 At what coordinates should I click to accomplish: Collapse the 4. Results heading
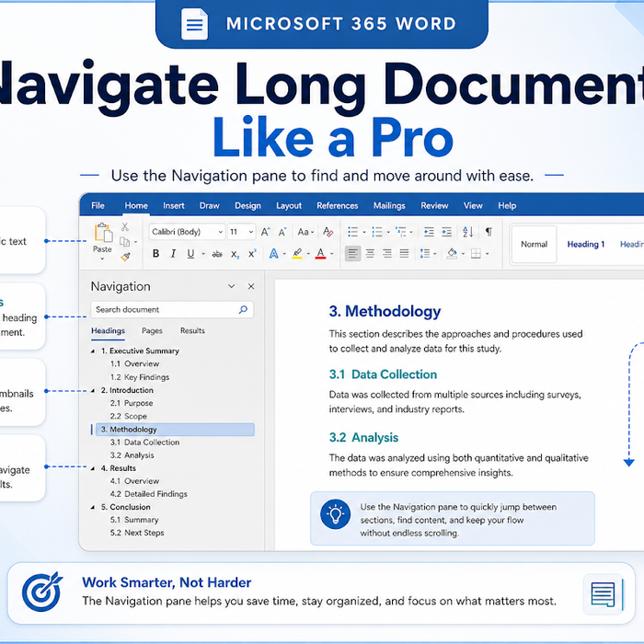(93, 468)
